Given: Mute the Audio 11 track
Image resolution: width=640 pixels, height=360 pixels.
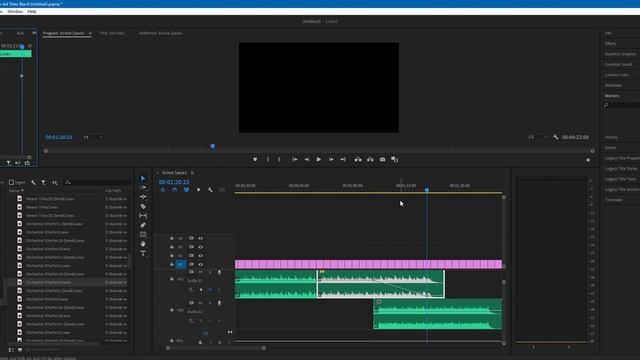Looking at the screenshot, I should point(200,272).
